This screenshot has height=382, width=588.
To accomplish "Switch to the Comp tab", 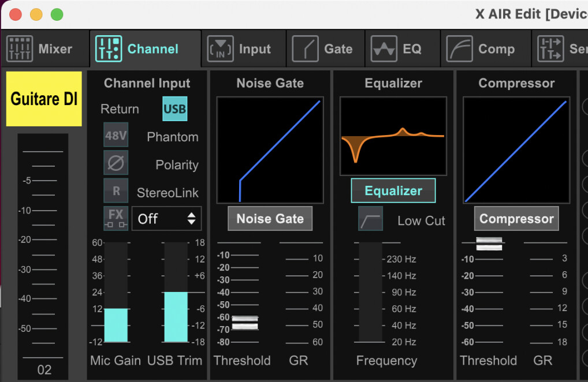I will pos(486,48).
